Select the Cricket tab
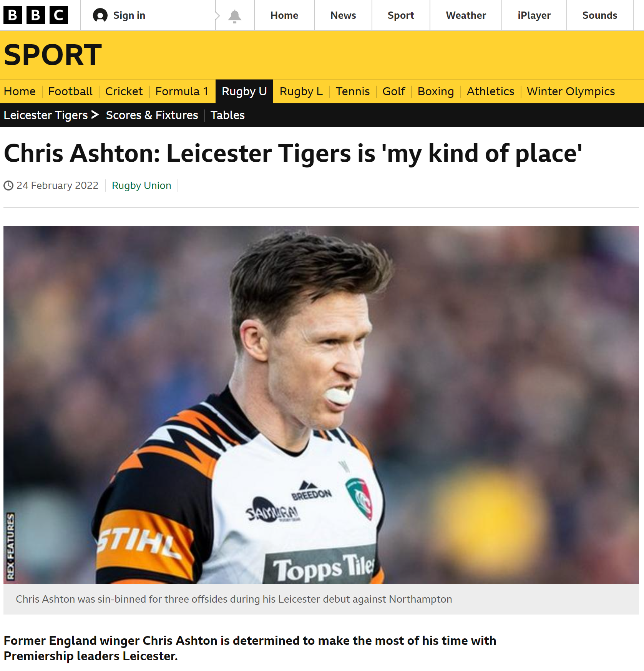Image resolution: width=644 pixels, height=671 pixels. pos(124,91)
